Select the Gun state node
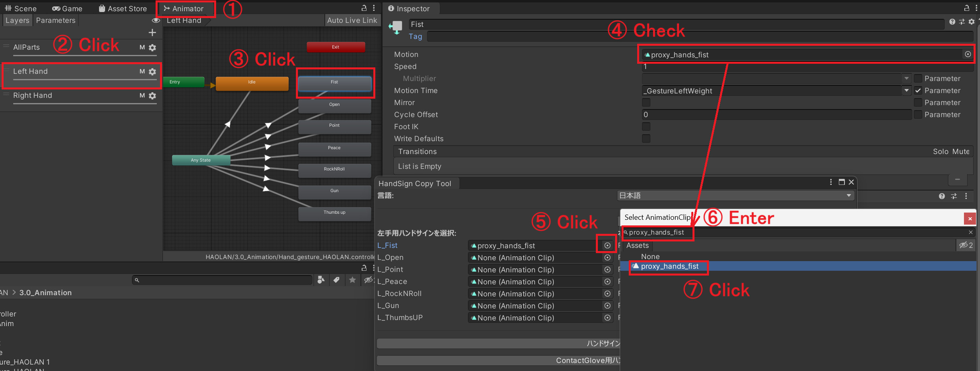 click(x=334, y=192)
